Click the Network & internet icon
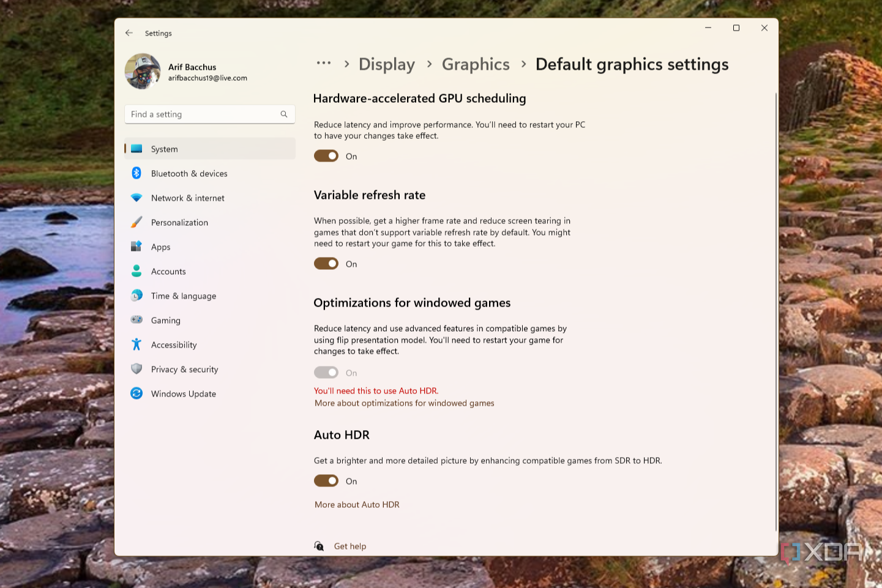Screen dimensions: 882x588 click(x=136, y=198)
